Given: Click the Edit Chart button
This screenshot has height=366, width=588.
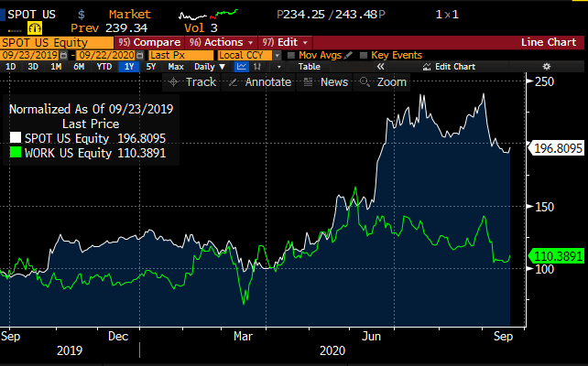Looking at the screenshot, I should [x=449, y=67].
